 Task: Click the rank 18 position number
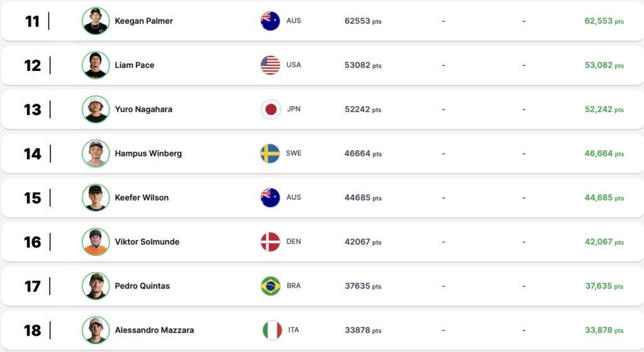pos(33,330)
